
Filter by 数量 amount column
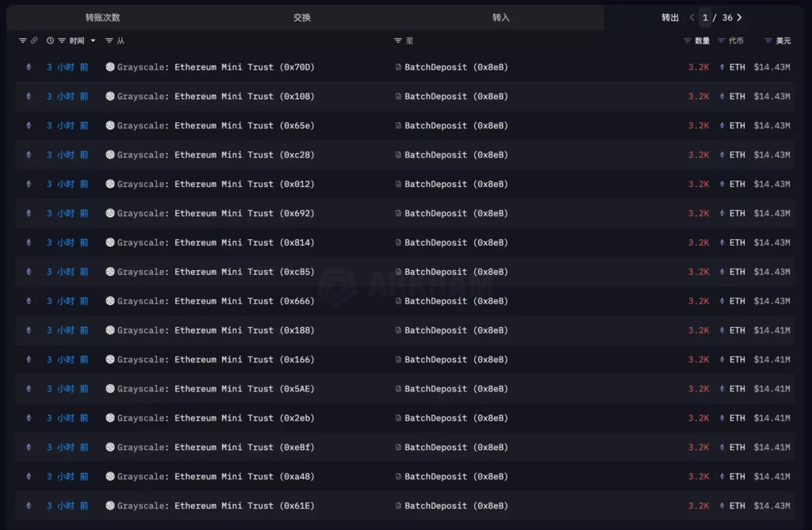(688, 40)
